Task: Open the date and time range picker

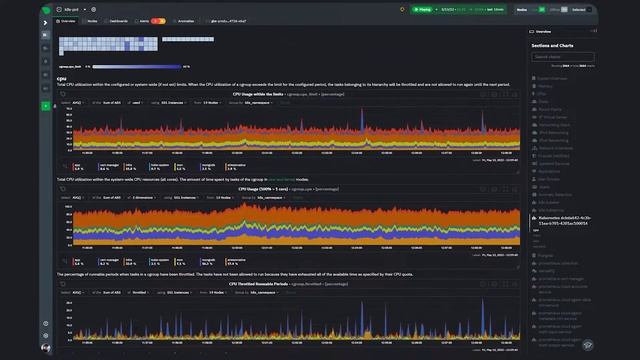Action: pos(472,9)
